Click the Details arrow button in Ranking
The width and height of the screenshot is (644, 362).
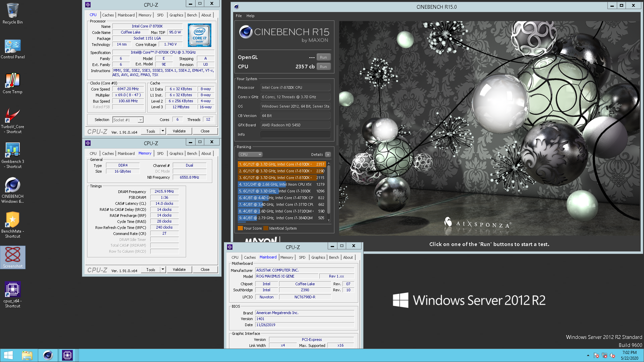[328, 155]
